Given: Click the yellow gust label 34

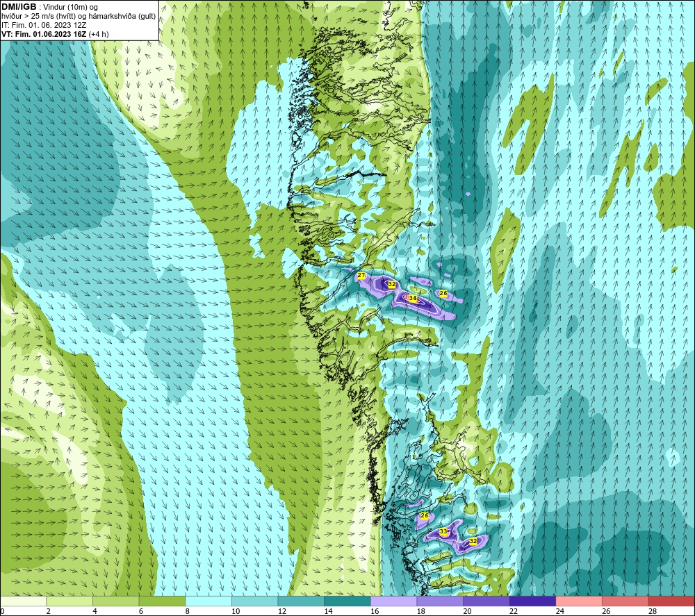Looking at the screenshot, I should click(413, 299).
